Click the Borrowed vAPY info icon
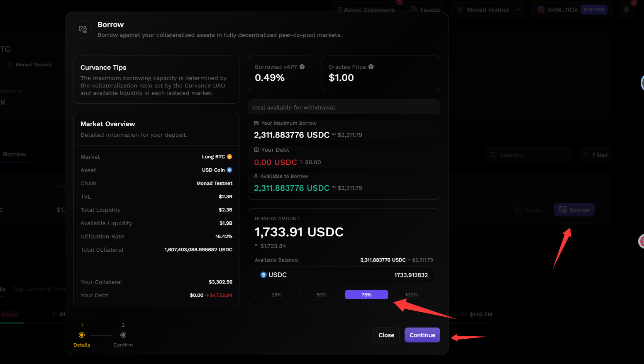The width and height of the screenshot is (644, 364). point(302,67)
